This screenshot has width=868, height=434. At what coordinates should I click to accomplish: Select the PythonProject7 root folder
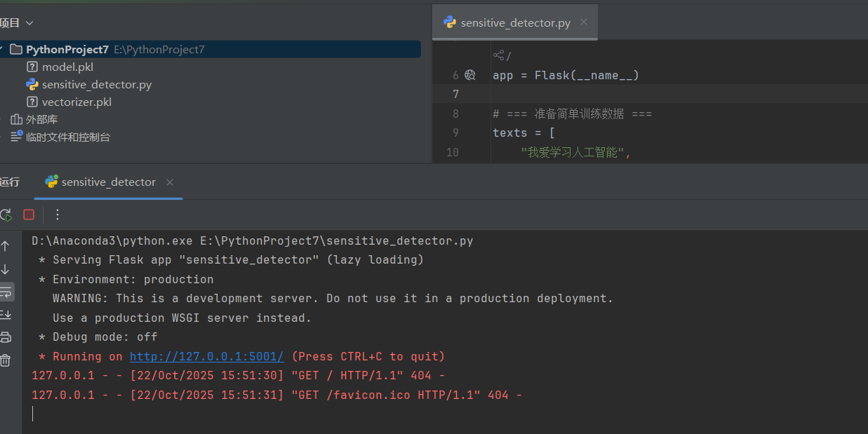click(x=67, y=50)
